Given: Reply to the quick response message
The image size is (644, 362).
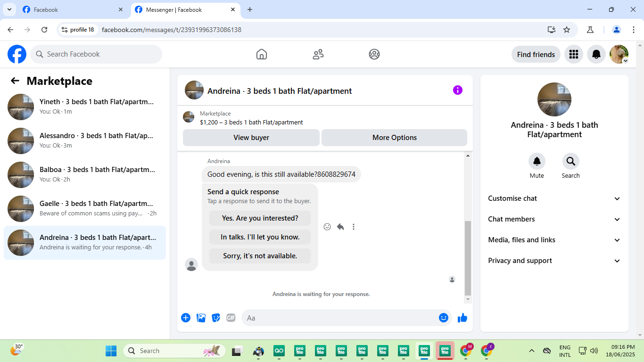Looking at the screenshot, I should click(x=340, y=227).
